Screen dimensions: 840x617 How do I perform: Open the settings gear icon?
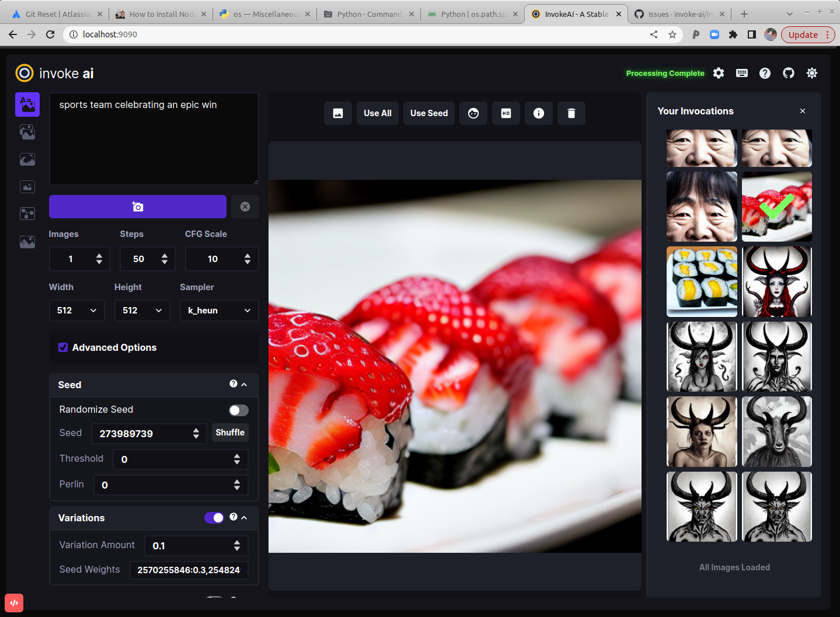coord(719,73)
